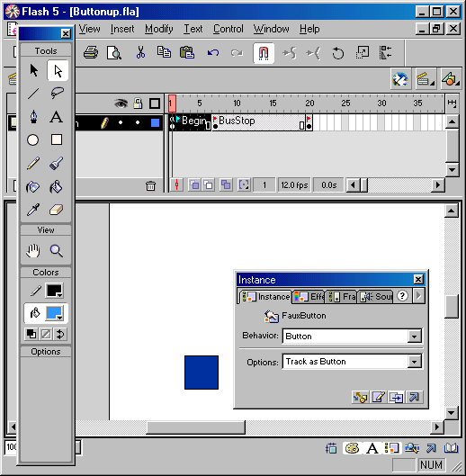
Task: Open the Behavior dropdown showing Button
Action: 352,337
